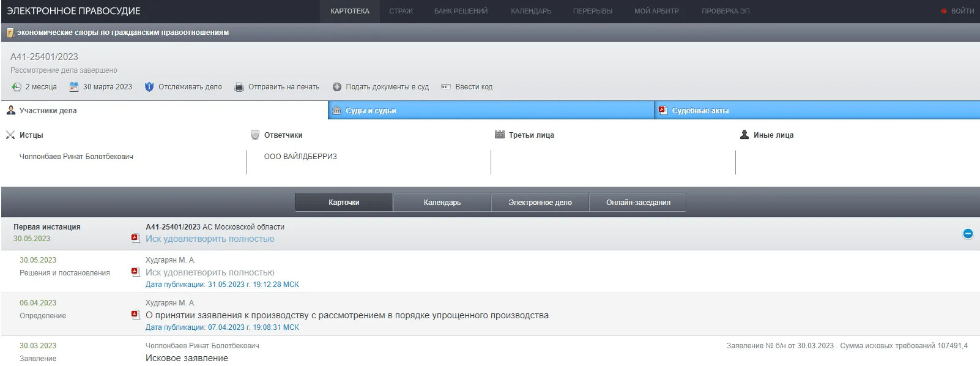Click the plus icon for Подать документы в суд
This screenshot has width=980, height=366.
click(x=336, y=87)
